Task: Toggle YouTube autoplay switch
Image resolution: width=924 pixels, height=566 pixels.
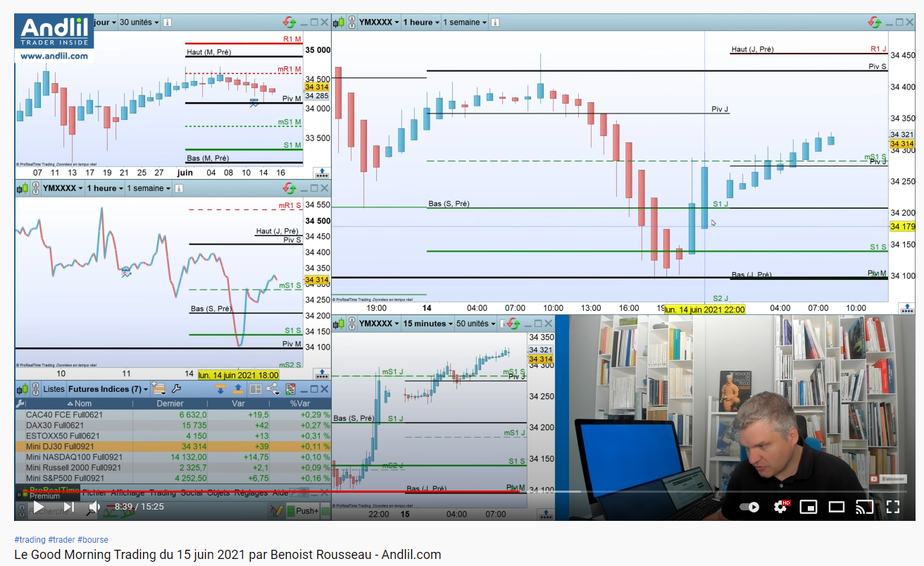Action: tap(750, 507)
